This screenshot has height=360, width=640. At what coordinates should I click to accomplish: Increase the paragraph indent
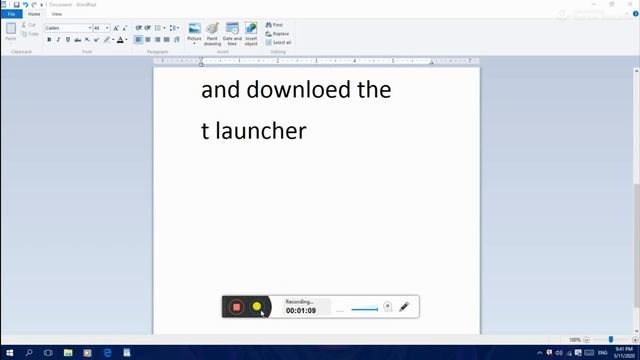148,28
